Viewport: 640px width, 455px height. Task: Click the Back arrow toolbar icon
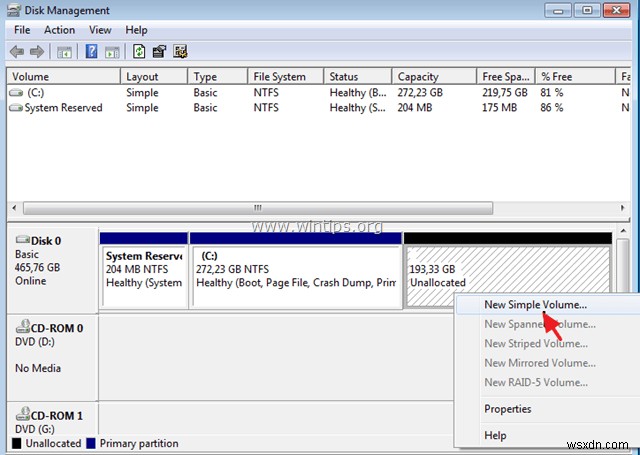(17, 52)
